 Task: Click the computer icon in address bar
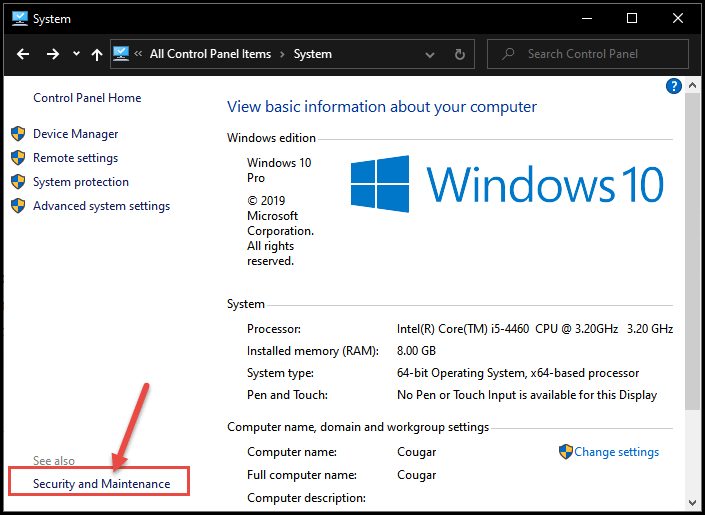[x=121, y=54]
